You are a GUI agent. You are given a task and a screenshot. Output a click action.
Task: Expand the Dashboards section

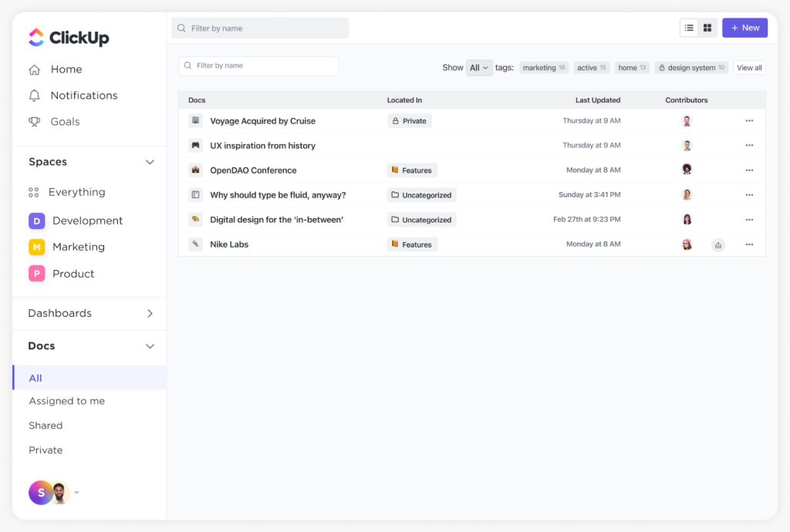tap(150, 313)
